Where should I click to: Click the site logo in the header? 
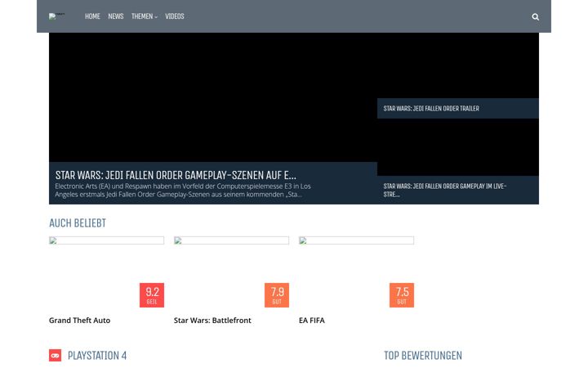(x=56, y=16)
